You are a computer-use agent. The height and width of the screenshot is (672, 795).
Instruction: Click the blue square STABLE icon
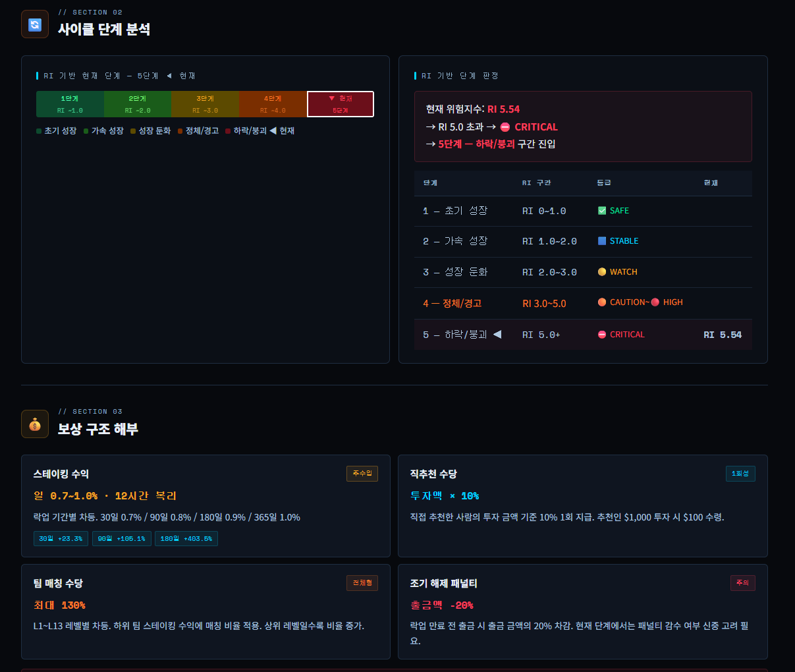602,241
